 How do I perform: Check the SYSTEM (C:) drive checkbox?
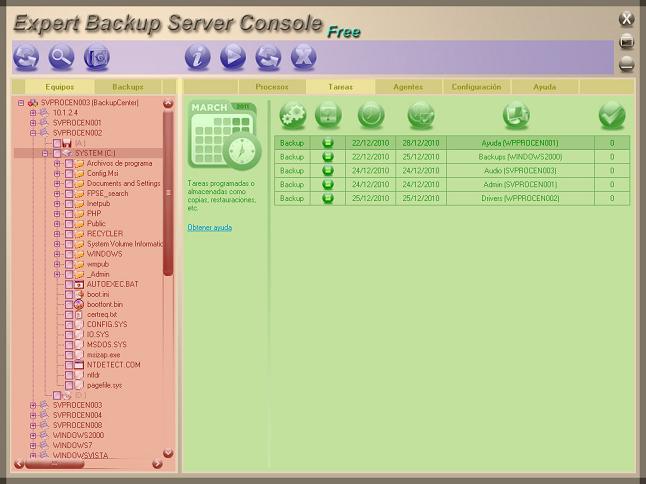click(x=57, y=153)
